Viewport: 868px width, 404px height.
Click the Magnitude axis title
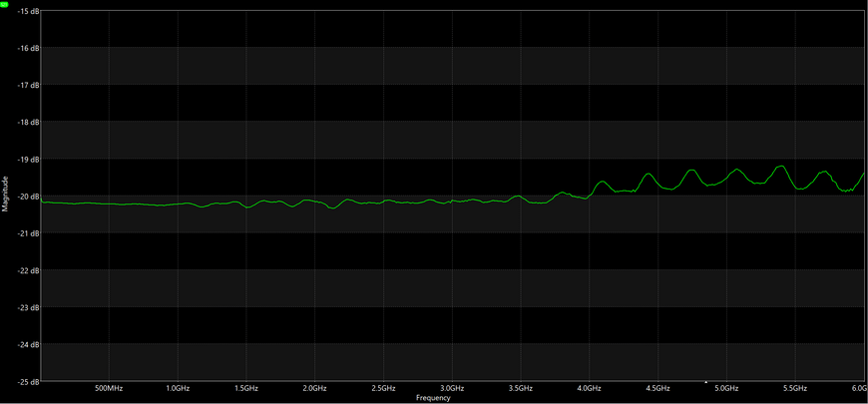coord(4,194)
